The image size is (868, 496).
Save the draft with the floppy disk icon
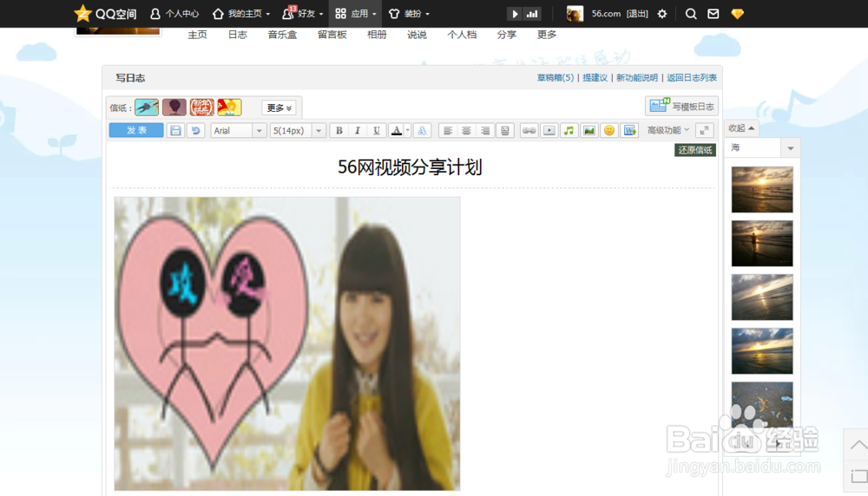[x=175, y=130]
